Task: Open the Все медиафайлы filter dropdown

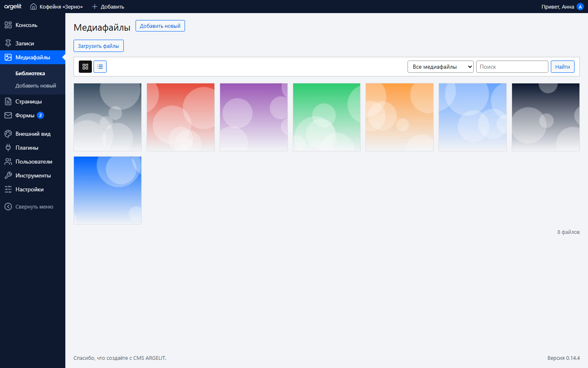Action: [x=441, y=67]
